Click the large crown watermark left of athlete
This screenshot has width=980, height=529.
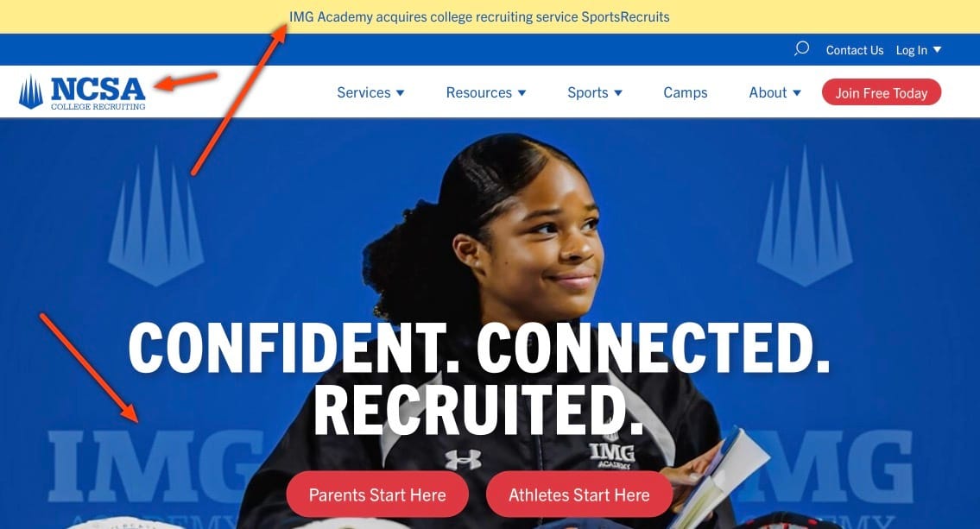pos(155,217)
